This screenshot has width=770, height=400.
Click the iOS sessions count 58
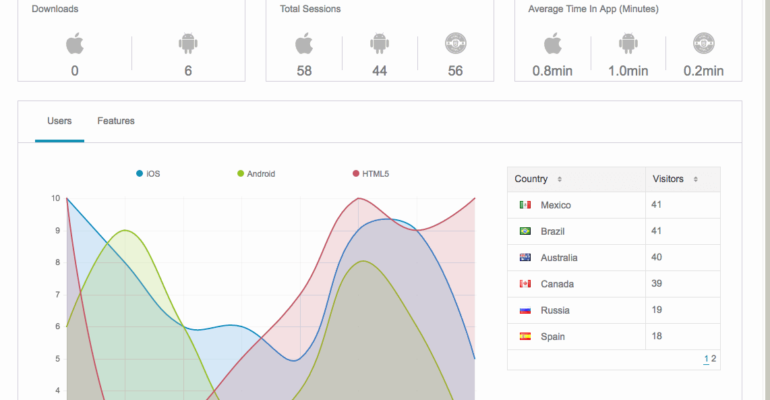[304, 71]
